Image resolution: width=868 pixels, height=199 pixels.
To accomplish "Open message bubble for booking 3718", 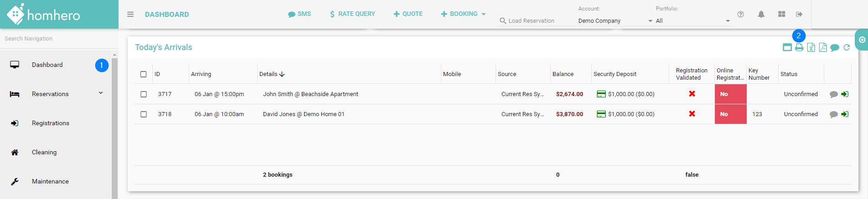I will point(834,114).
